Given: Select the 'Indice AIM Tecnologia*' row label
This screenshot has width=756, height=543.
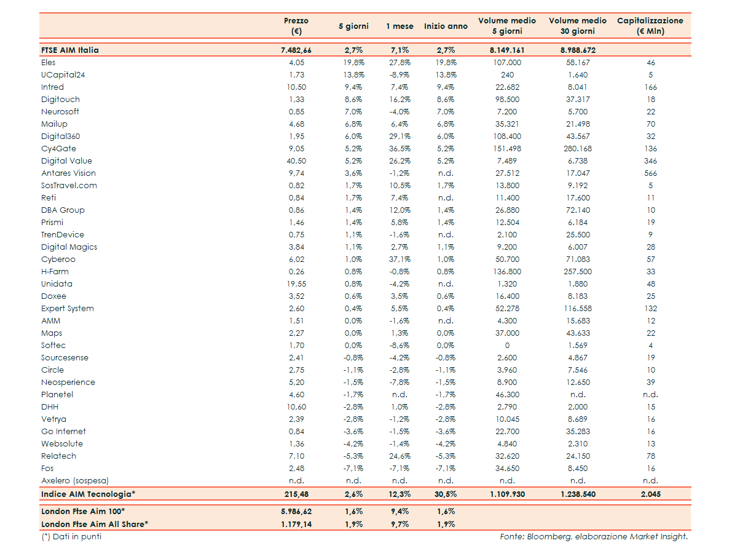Looking at the screenshot, I should (x=89, y=494).
